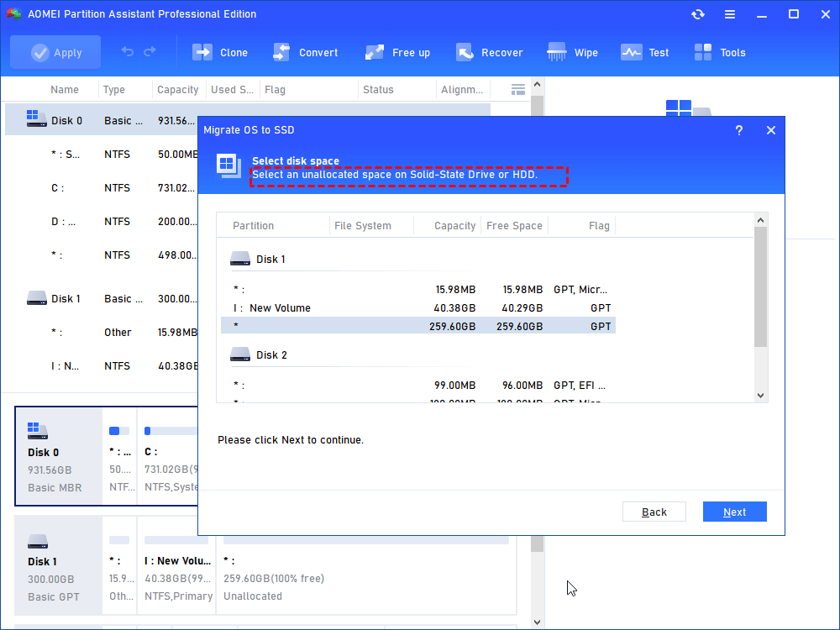Click Disk 0 Basic MBR disk map tile
The image size is (840, 630).
click(x=59, y=456)
